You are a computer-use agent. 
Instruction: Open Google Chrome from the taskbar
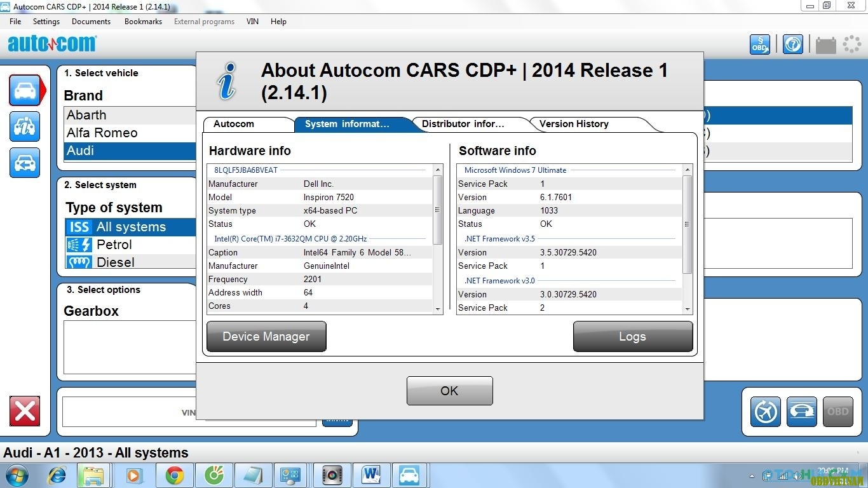pos(174,475)
